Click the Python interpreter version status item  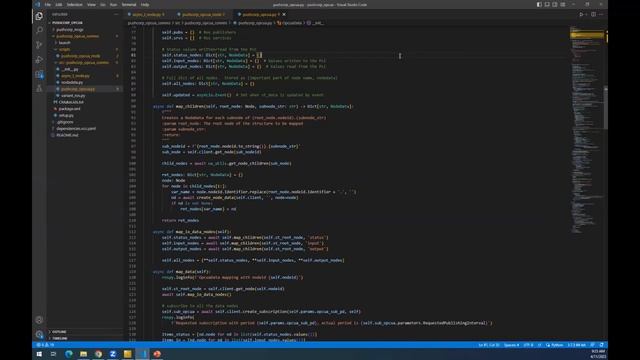pyautogui.click(x=576, y=345)
